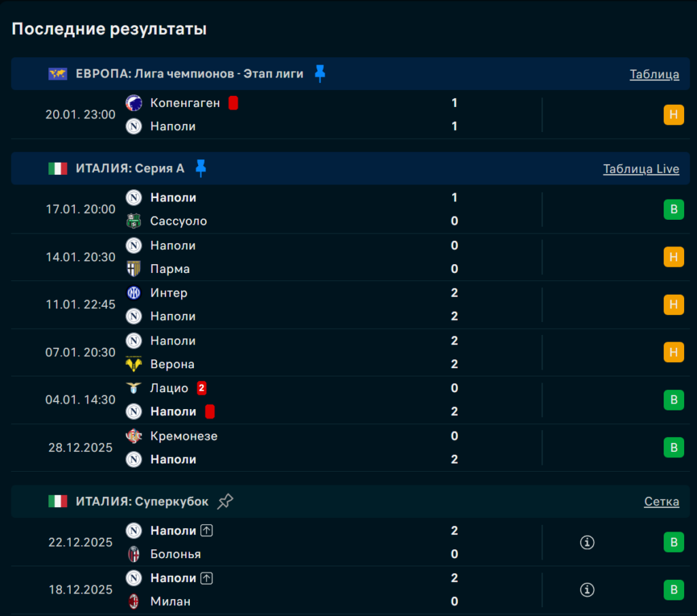697x616 pixels.
Task: Open the Champions League Таблица link
Action: pyautogui.click(x=654, y=74)
